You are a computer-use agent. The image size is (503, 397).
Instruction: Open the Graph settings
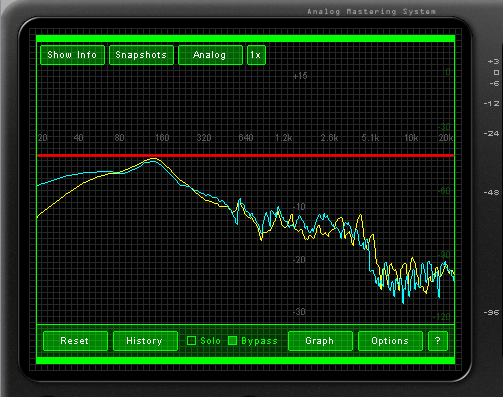point(320,341)
